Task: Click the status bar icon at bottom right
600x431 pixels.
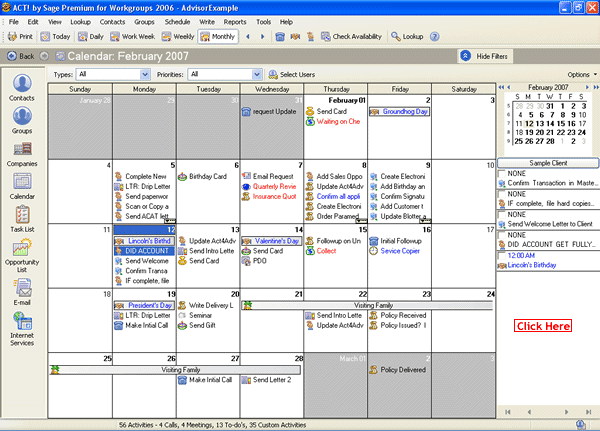Action: [x=580, y=424]
